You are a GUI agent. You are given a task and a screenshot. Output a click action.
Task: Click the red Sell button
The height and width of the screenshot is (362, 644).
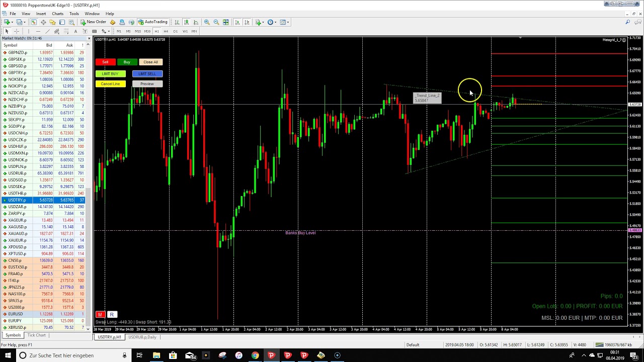click(x=105, y=62)
